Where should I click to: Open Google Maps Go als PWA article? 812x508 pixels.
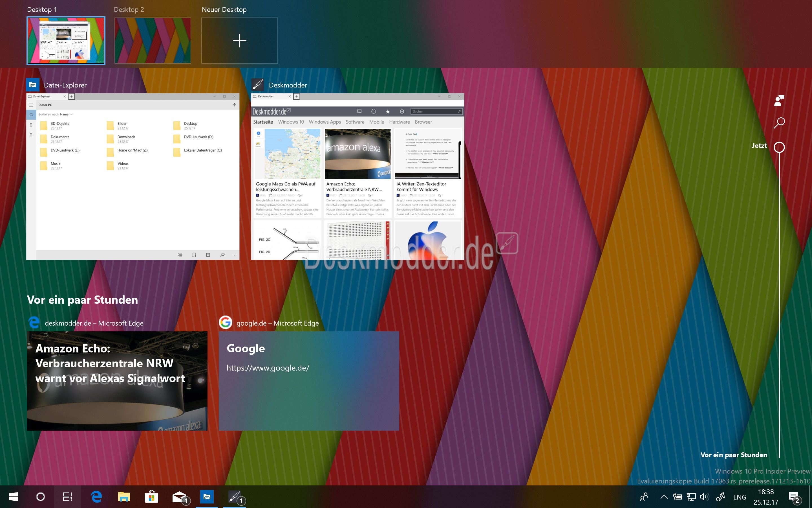point(287,173)
